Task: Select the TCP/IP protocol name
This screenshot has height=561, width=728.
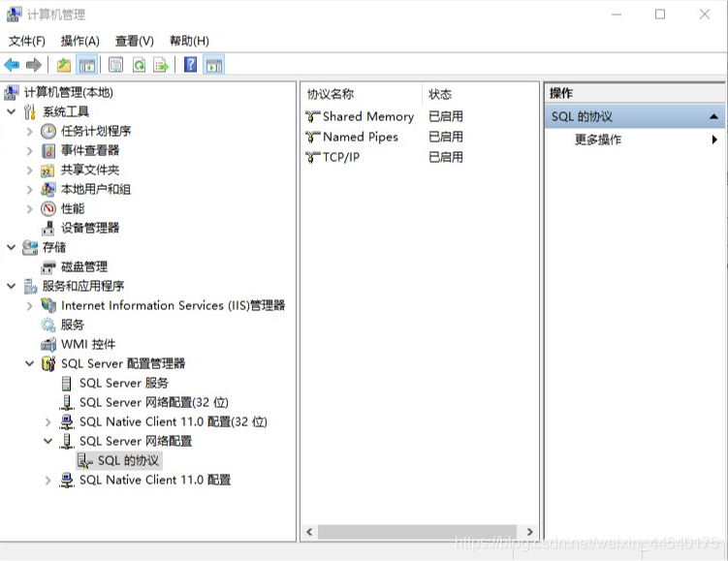Action: pos(341,157)
